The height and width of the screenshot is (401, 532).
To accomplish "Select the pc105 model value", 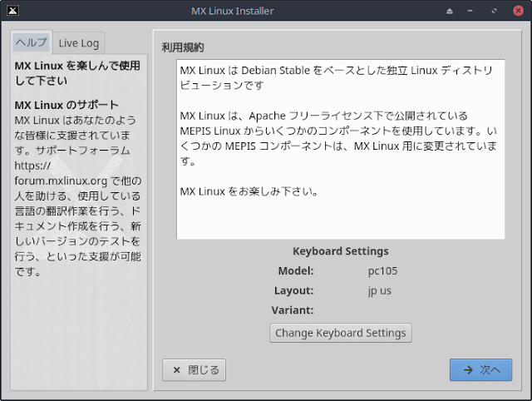I will click(x=382, y=271).
